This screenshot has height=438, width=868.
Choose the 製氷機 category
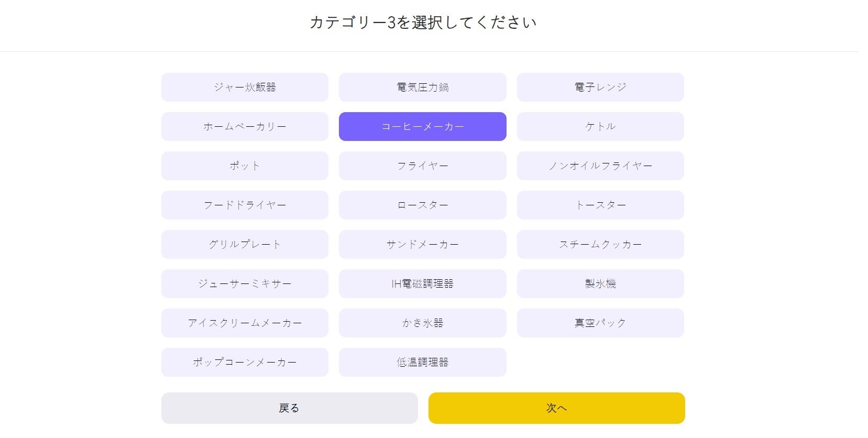(600, 283)
